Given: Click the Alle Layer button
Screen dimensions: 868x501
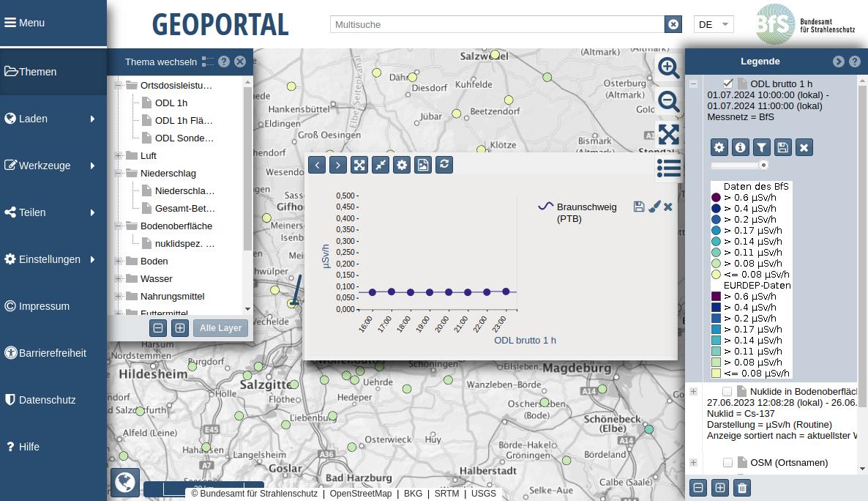Looking at the screenshot, I should (x=220, y=328).
